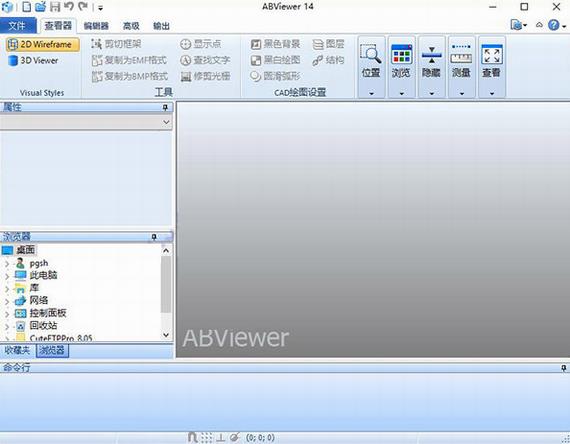570x444 pixels.
Task: Pin the 浏览器 browser panel
Action: click(x=154, y=237)
